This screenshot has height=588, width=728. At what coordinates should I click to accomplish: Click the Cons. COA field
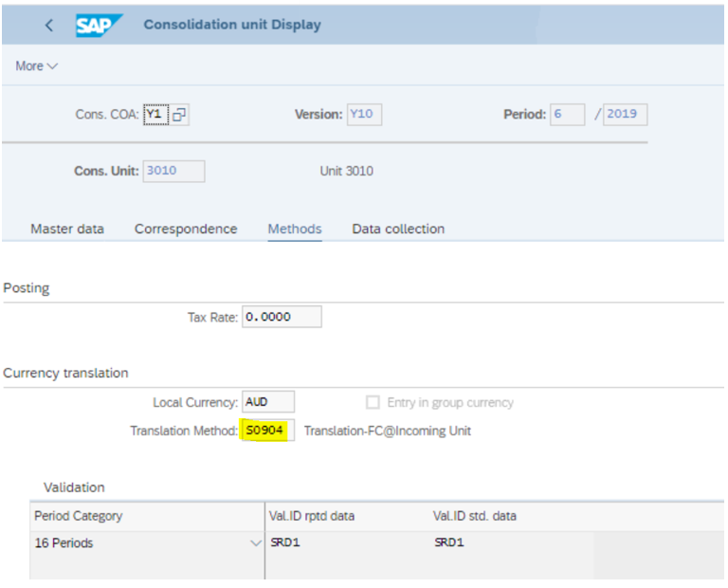[x=156, y=114]
